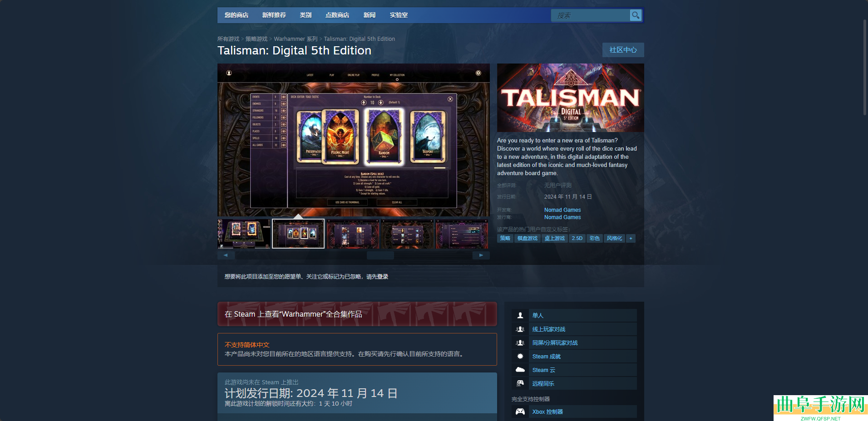Click the screenshot strip scroll handle
868x421 pixels.
point(380,255)
